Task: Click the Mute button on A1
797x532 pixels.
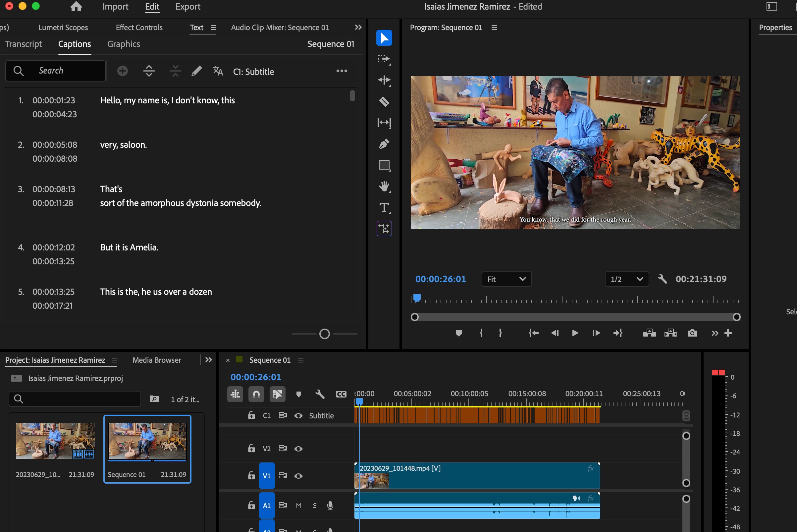Action: (x=298, y=505)
